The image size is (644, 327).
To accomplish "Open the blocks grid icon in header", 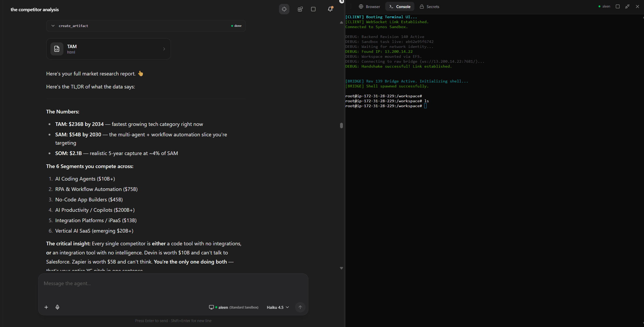I will pos(300,9).
